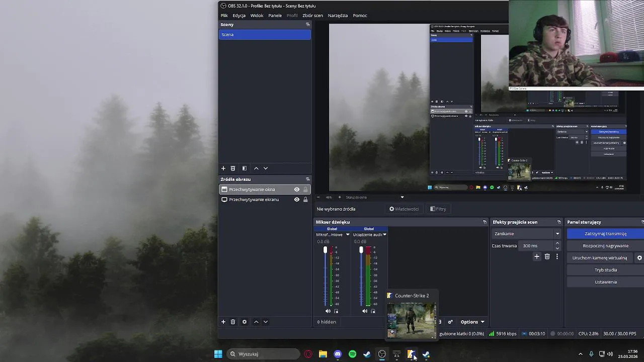
Task: Open Spotify from the taskbar
Action: pos(352,354)
